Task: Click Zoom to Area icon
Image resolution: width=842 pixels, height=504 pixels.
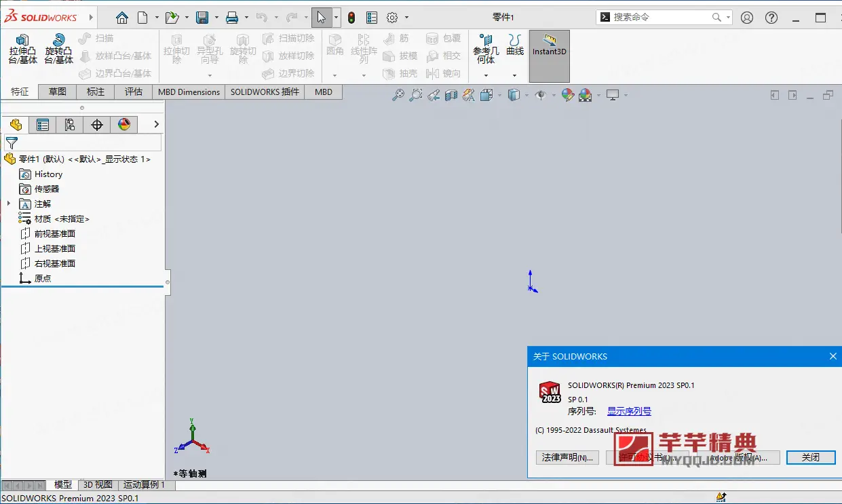Action: point(416,96)
